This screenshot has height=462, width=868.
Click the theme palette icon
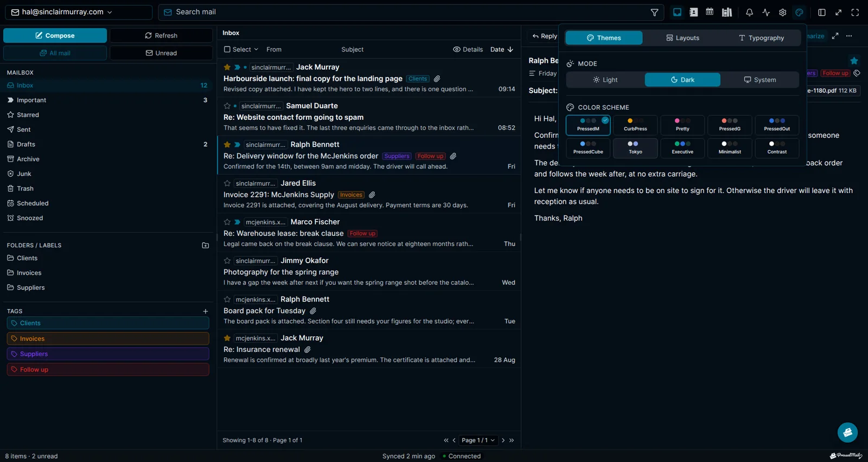(x=799, y=12)
